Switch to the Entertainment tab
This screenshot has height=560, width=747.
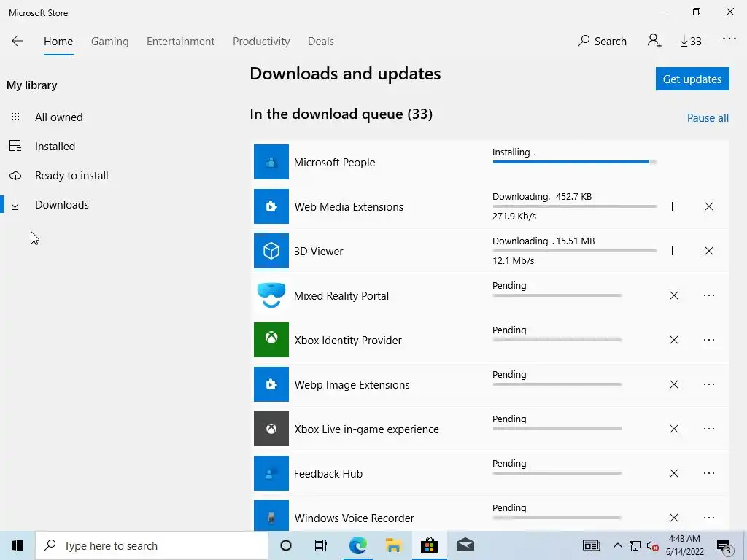[181, 42]
